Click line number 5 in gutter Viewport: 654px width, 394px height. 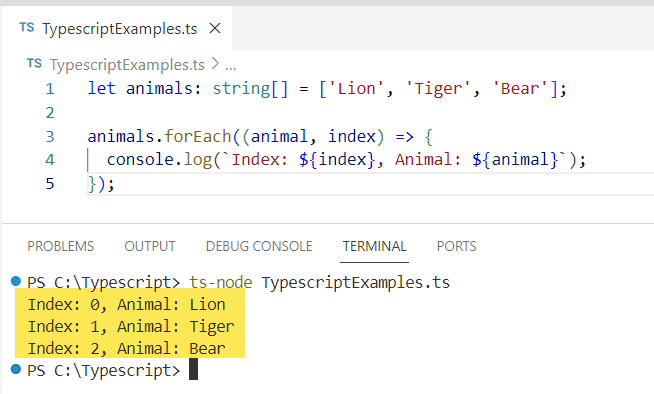(50, 184)
